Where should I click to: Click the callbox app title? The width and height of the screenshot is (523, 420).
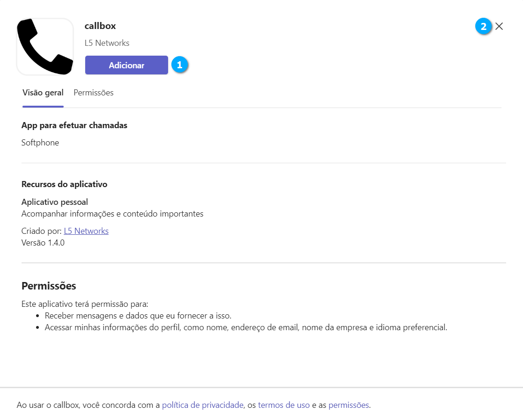pos(100,26)
